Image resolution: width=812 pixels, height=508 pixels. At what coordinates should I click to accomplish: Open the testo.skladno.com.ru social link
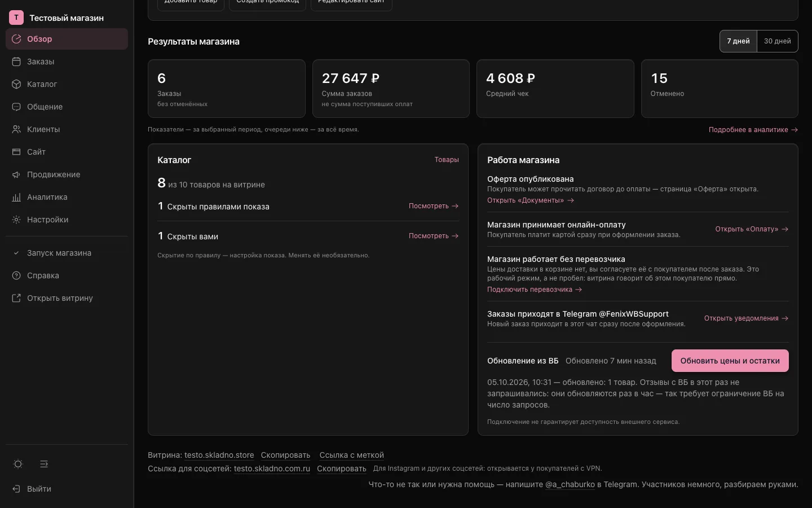(272, 468)
